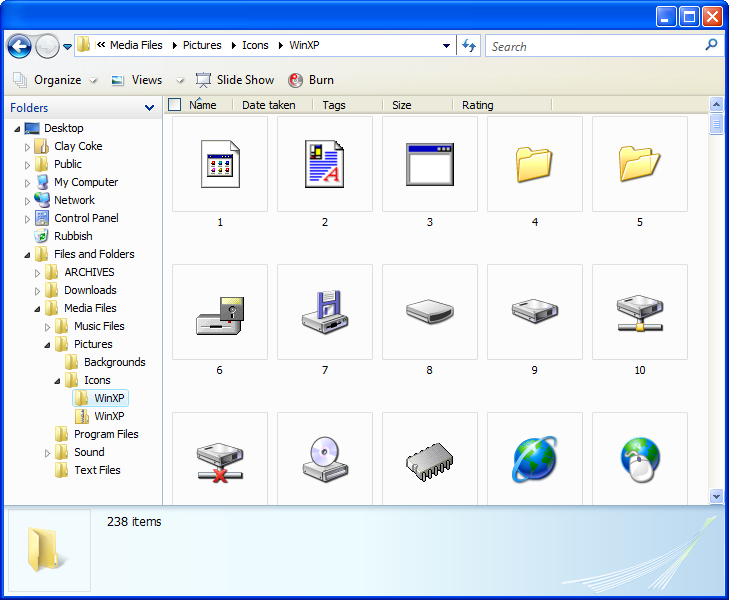Start the Slide Show
Image resolution: width=729 pixels, height=600 pixels.
(235, 80)
